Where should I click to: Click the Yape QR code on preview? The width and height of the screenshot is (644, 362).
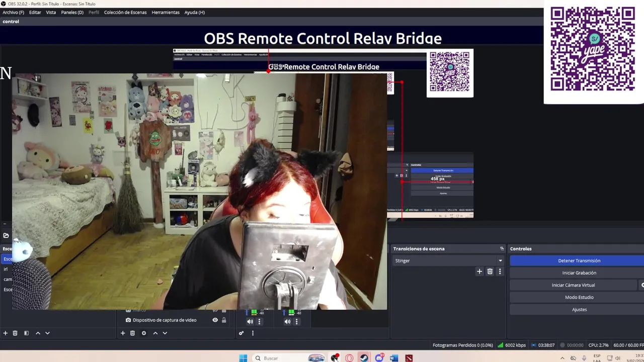pyautogui.click(x=450, y=73)
